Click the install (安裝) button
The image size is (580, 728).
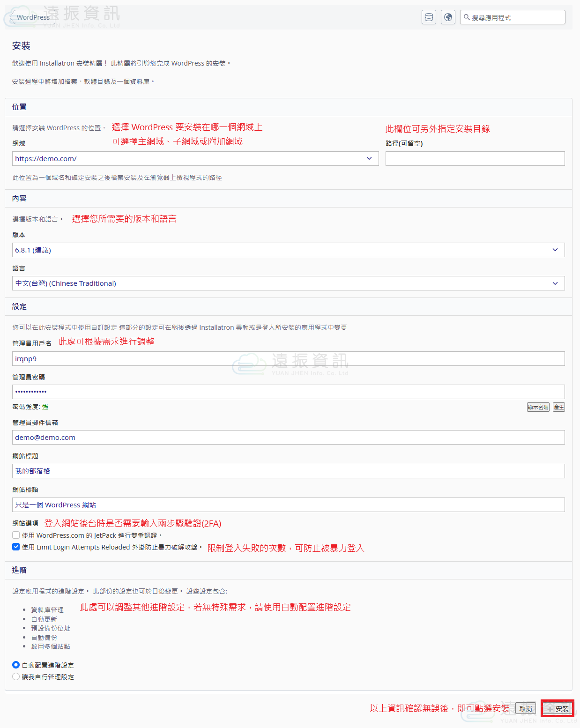click(558, 709)
